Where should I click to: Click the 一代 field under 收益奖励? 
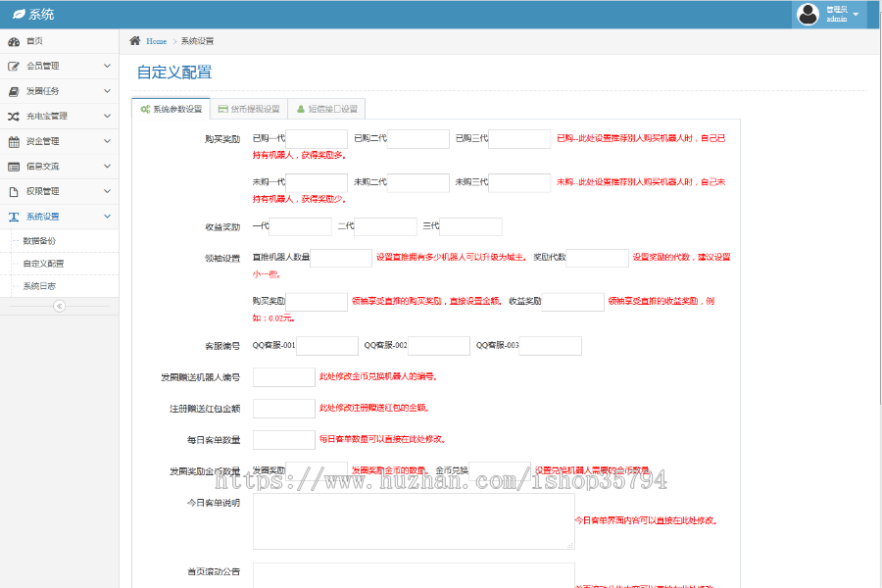point(301,226)
